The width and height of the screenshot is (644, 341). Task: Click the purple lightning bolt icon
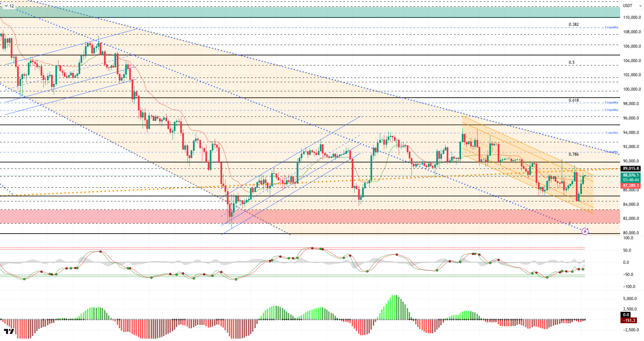click(x=585, y=231)
